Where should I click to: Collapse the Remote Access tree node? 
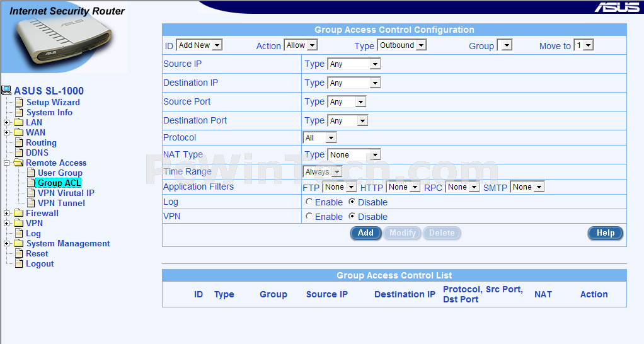(x=6, y=163)
